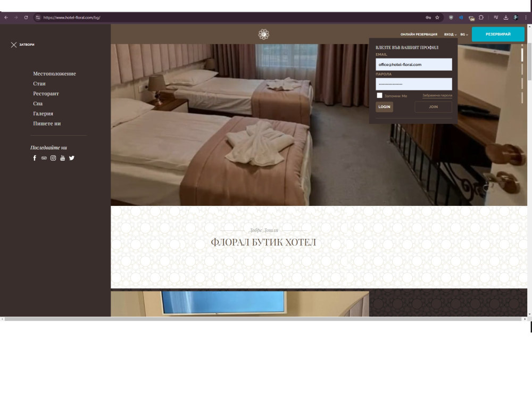The image size is (532, 399).
Task: Go to the Ресторант page
Action: (46, 94)
